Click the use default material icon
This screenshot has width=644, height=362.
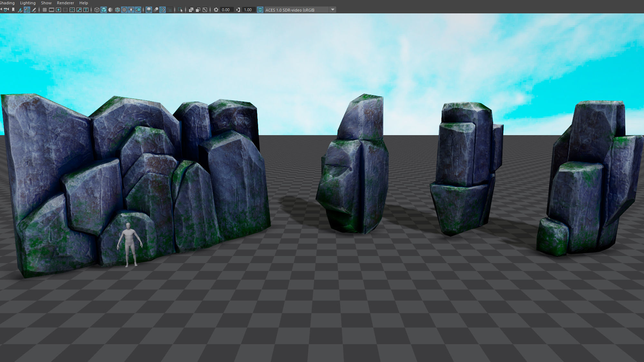point(110,10)
